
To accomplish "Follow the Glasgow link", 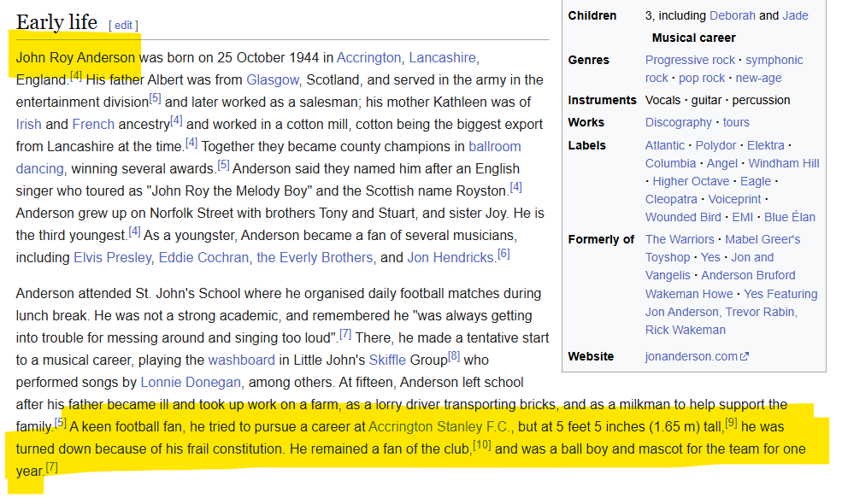I will coord(272,80).
